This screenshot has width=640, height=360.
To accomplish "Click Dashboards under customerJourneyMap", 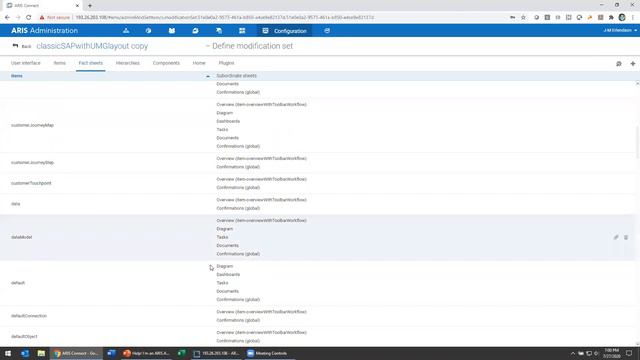I will pos(228,121).
